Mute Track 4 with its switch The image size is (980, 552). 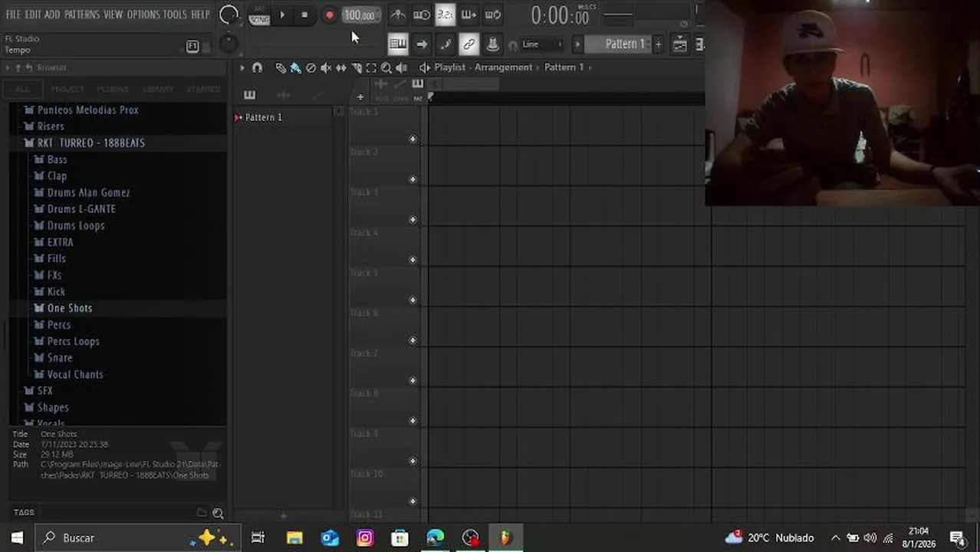(x=413, y=260)
